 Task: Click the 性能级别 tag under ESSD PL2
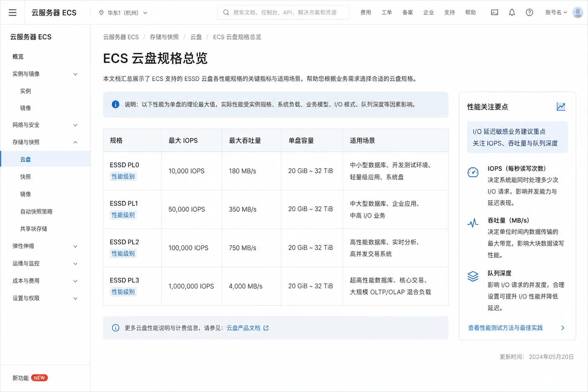(123, 253)
